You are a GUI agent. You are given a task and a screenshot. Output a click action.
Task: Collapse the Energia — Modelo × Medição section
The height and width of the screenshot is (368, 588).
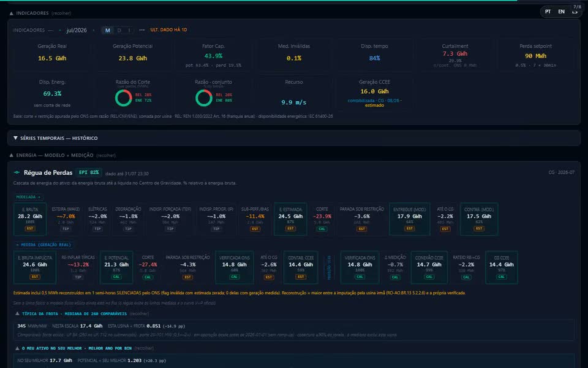(11, 155)
